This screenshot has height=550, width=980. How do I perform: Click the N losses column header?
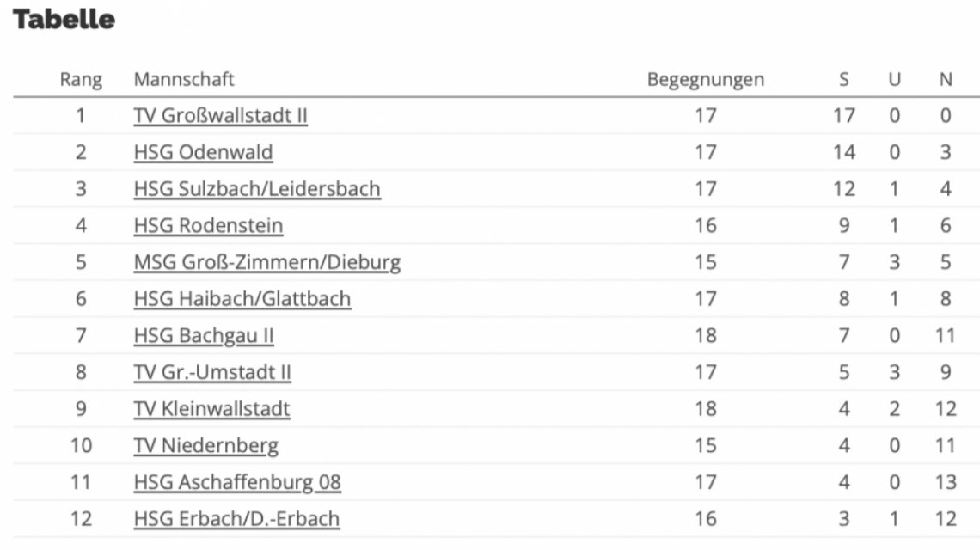[946, 80]
